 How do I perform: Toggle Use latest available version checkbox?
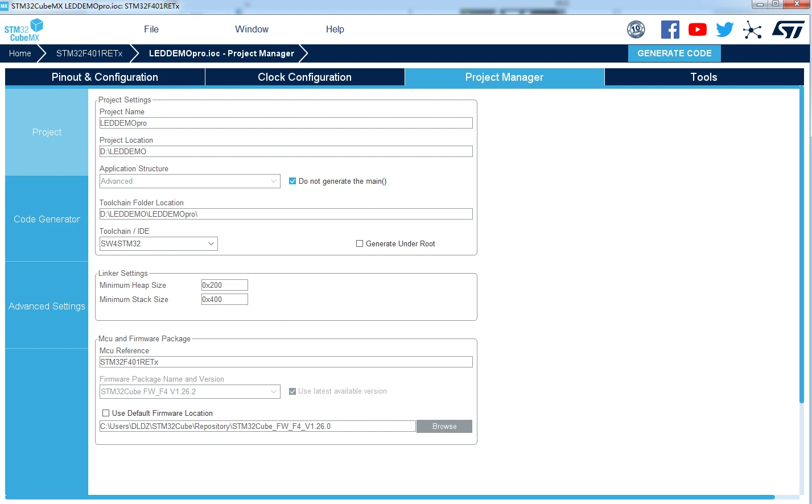[292, 391]
